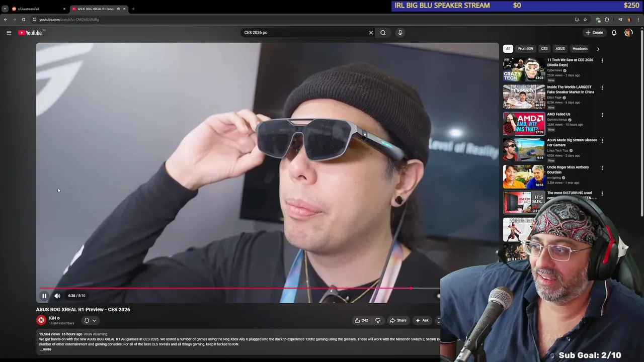Click in the CES 2026 pc search field

pos(304,33)
